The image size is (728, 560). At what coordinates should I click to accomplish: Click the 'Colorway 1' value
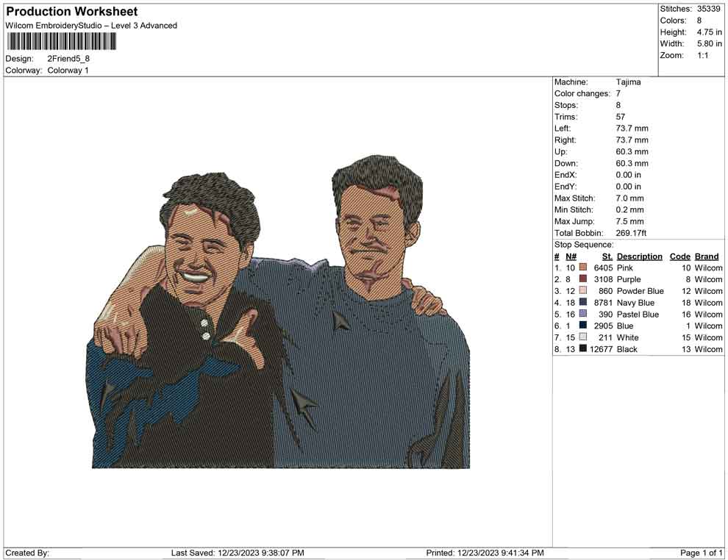pos(68,71)
